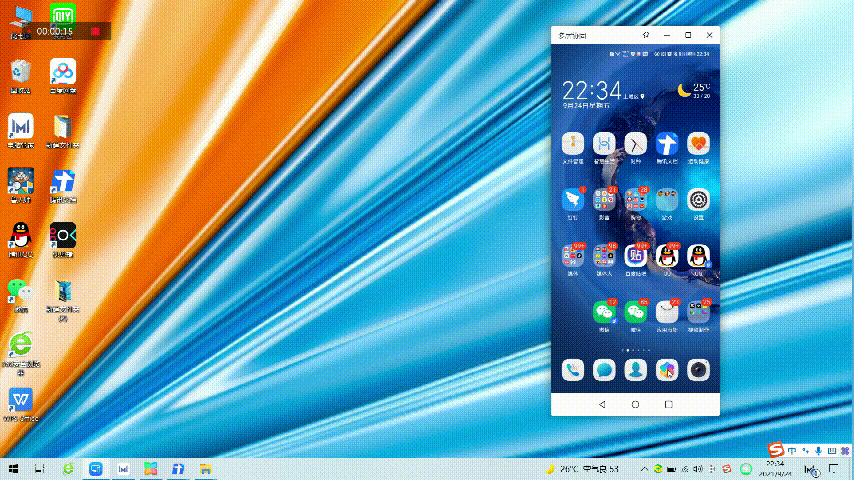
Task: Tap the Android back navigation triangle
Action: click(x=602, y=404)
